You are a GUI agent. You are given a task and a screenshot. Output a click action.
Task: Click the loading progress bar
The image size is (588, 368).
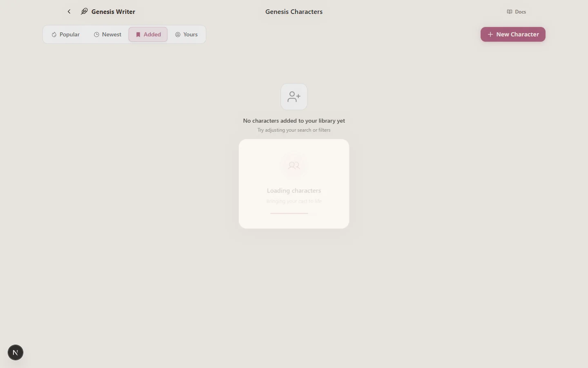pos(289,213)
